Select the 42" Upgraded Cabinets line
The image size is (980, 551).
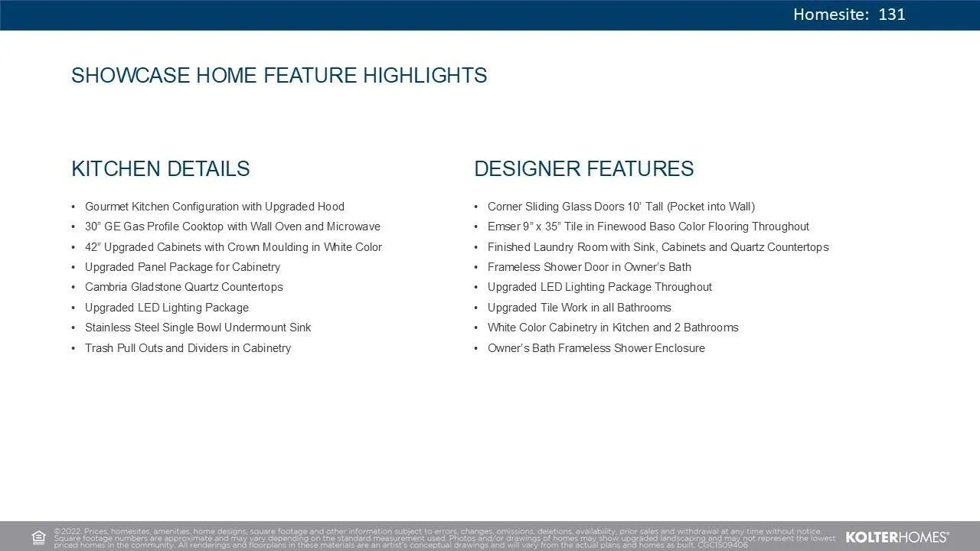233,247
